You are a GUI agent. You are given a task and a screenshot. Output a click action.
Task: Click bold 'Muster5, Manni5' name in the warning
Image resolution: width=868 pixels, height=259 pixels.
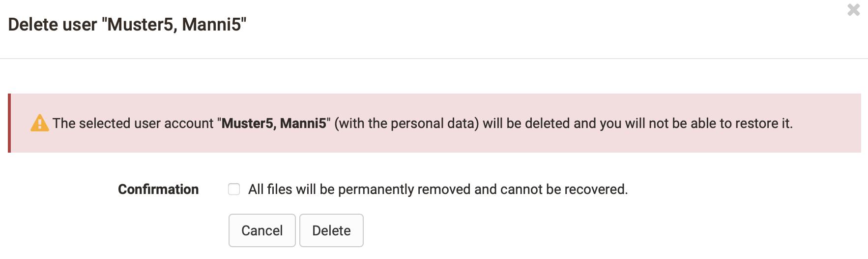coord(274,123)
